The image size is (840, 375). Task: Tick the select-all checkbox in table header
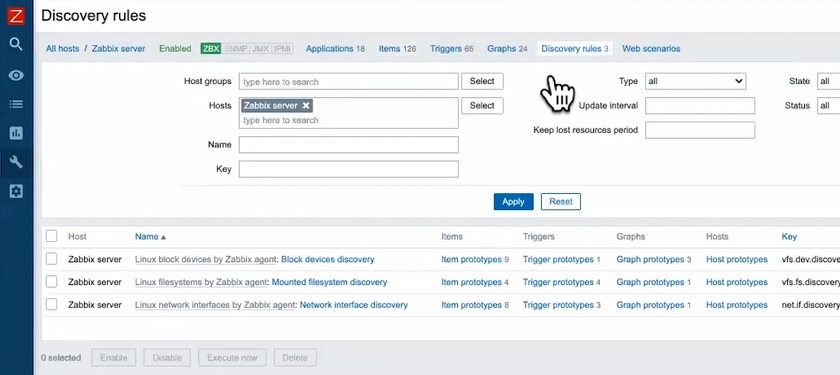click(x=51, y=236)
